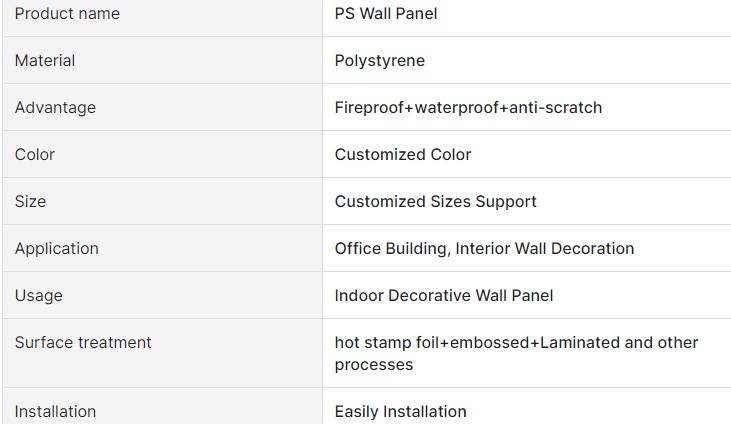This screenshot has width=731, height=424.
Task: Select the "Color" row label
Action: tap(35, 154)
